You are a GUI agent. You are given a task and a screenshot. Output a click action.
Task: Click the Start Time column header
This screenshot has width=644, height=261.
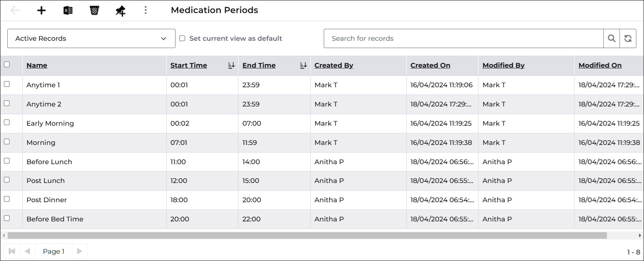pyautogui.click(x=189, y=65)
